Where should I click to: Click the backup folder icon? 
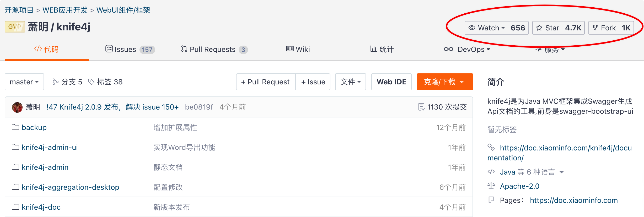pyautogui.click(x=15, y=127)
